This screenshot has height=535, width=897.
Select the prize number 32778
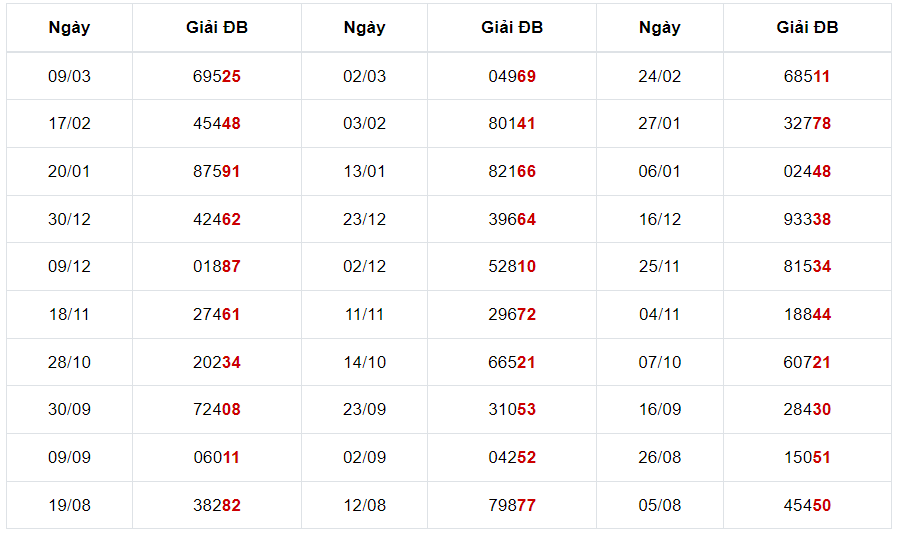(807, 124)
